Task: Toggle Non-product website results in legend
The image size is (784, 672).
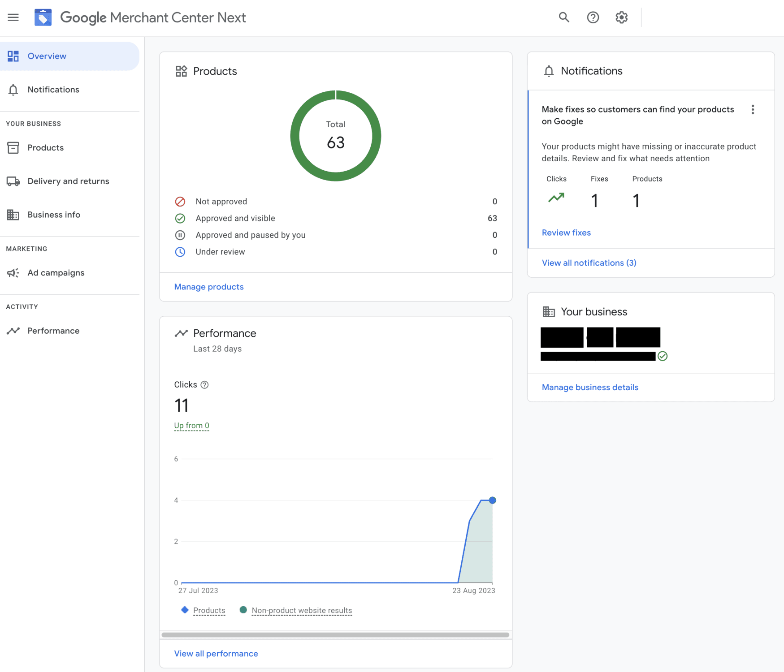Action: tap(301, 610)
